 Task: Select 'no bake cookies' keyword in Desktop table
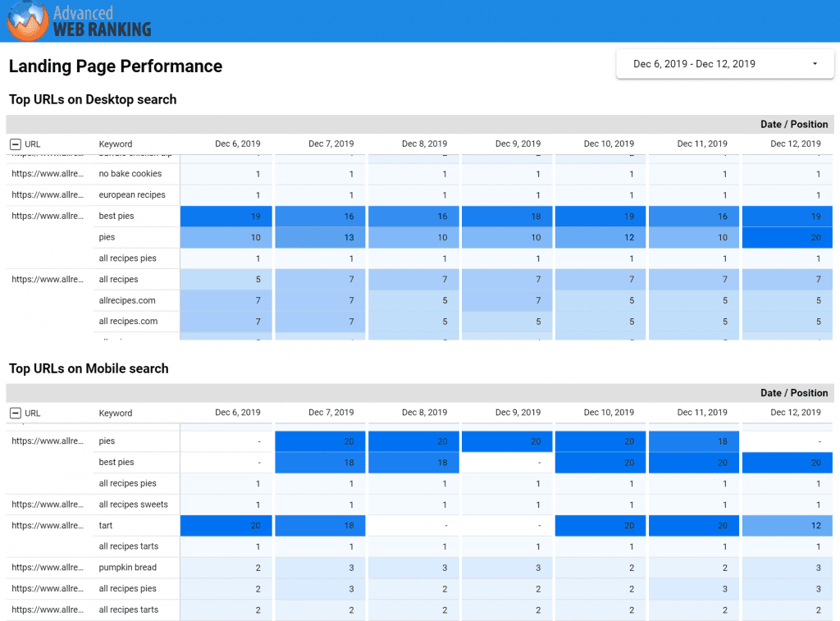(x=130, y=174)
